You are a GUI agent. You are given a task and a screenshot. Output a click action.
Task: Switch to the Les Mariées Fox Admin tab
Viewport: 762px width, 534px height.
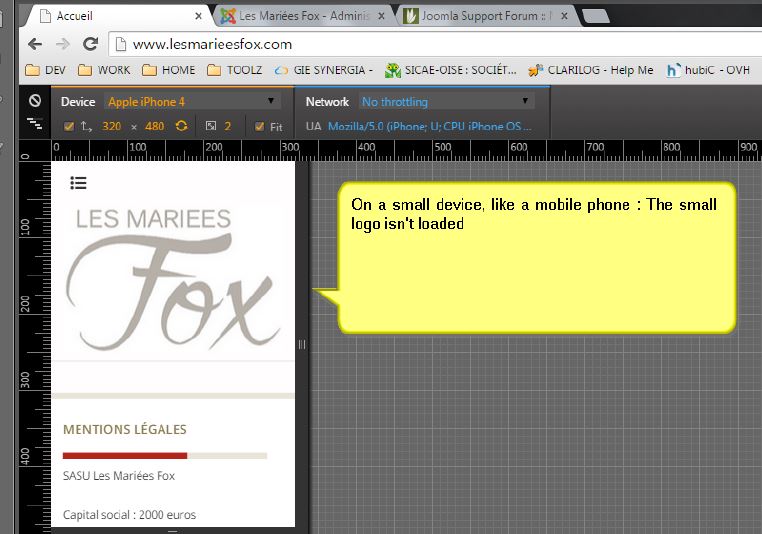pyautogui.click(x=304, y=16)
